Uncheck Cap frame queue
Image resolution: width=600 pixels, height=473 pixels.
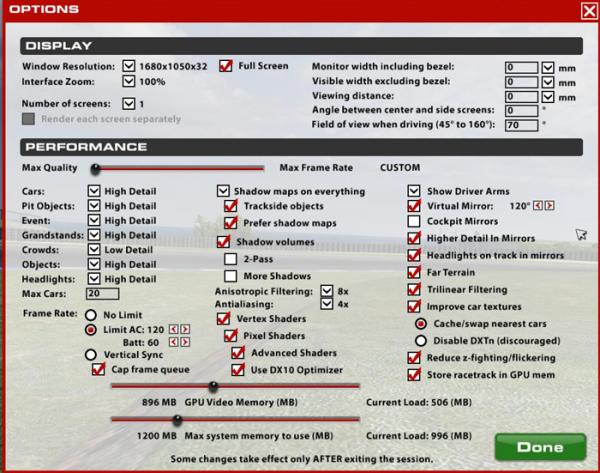97,369
